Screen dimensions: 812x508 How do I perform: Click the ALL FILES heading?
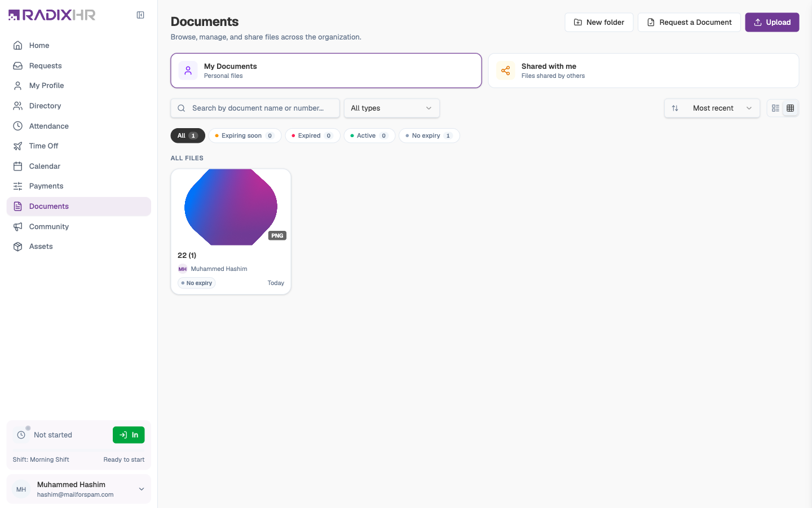point(187,158)
